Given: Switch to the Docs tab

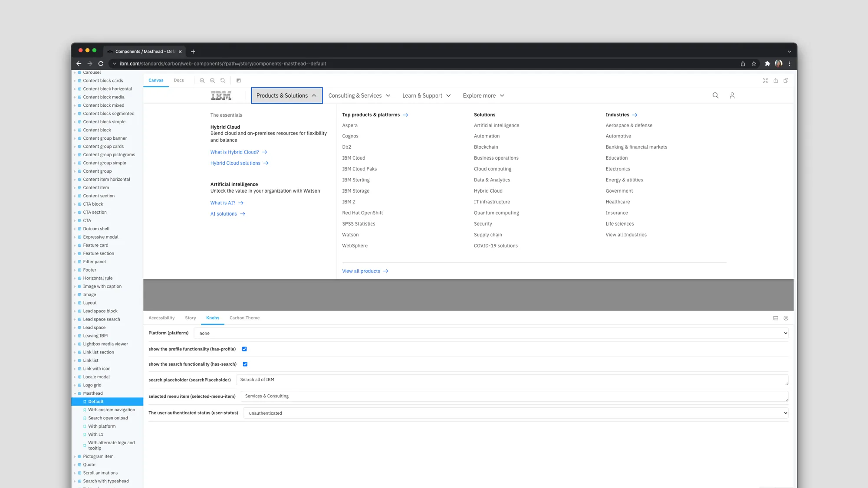Looking at the screenshot, I should (178, 80).
